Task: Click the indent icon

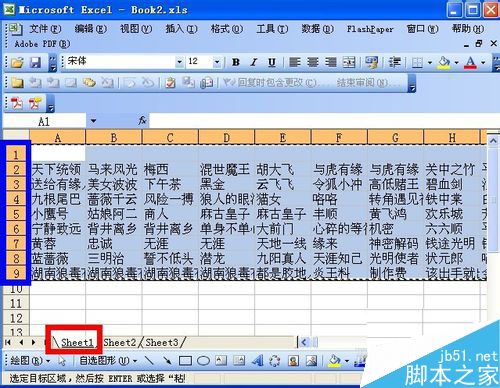Action: 395,62
